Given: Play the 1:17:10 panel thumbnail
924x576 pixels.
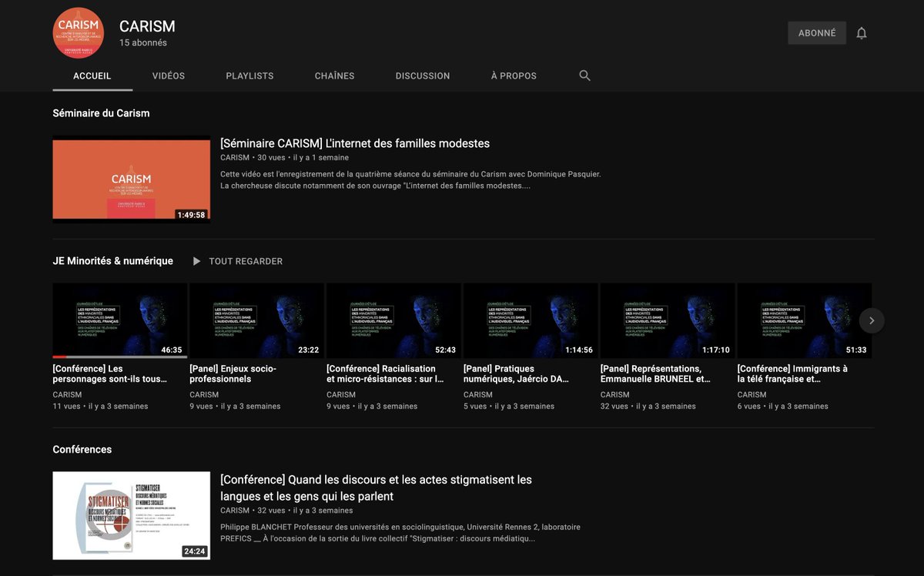Looking at the screenshot, I should point(668,320).
